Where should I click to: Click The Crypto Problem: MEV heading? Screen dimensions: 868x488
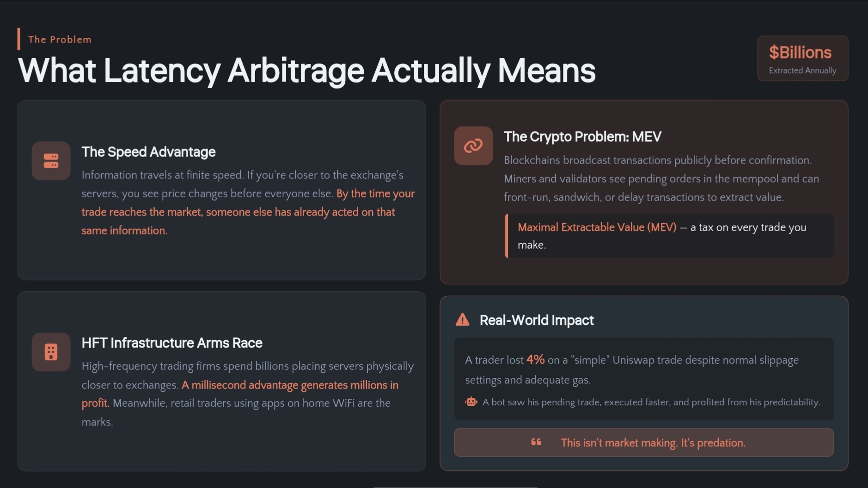pyautogui.click(x=582, y=136)
